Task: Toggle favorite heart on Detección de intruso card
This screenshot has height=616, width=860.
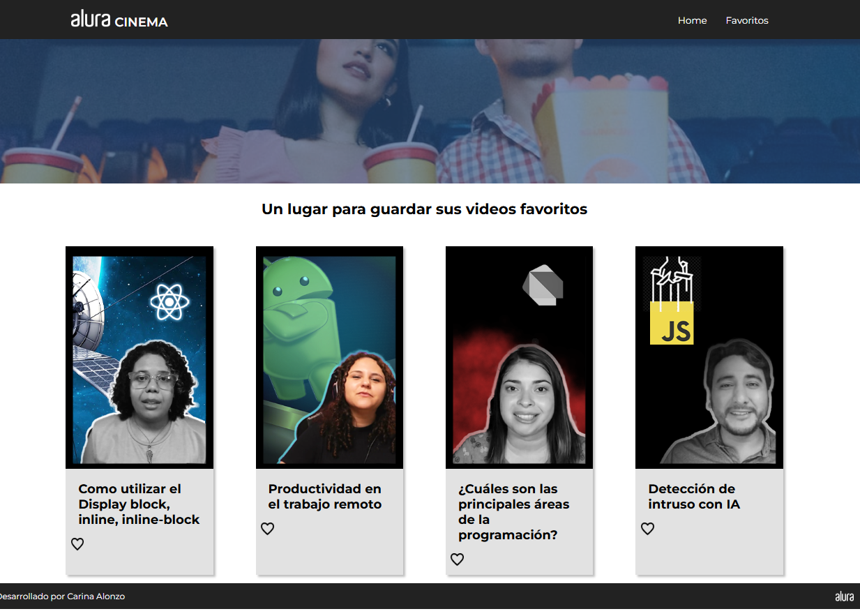Action: pos(647,529)
